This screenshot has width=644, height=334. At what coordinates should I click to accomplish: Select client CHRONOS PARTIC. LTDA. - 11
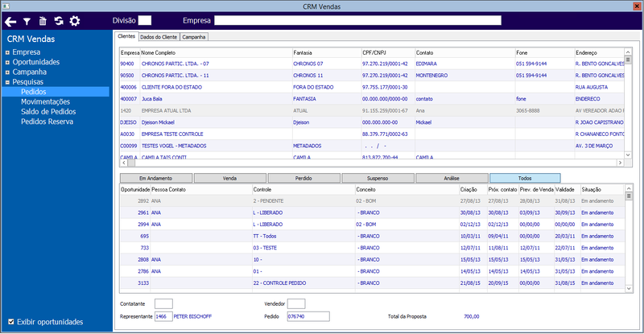(372, 75)
